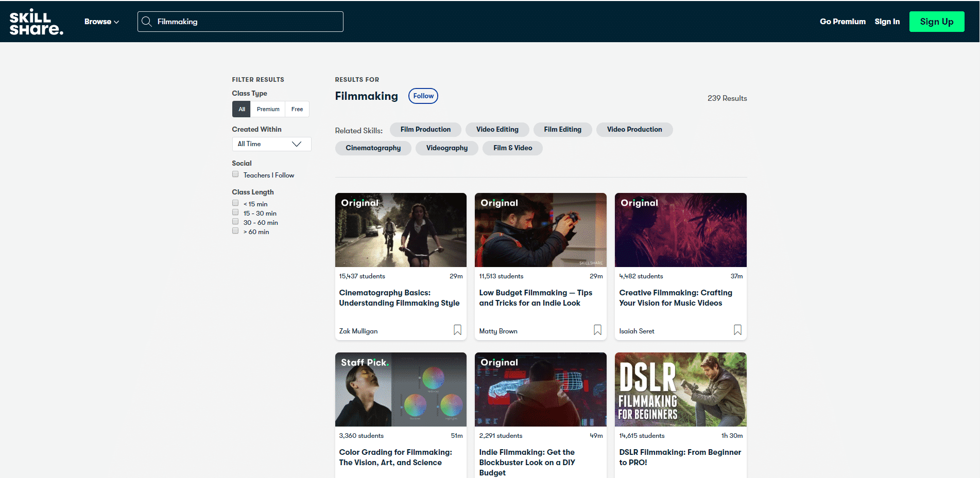Open the Video Production related skill
This screenshot has width=980, height=478.
(x=634, y=130)
